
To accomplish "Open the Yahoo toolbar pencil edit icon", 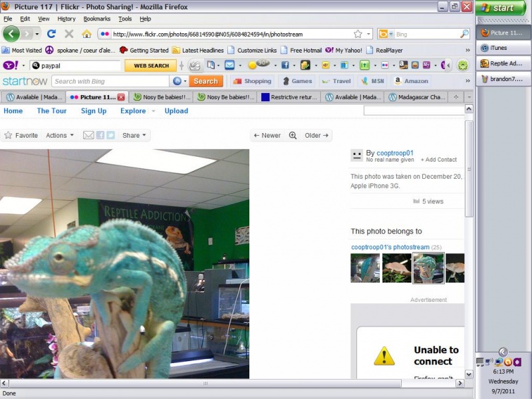I will [x=195, y=65].
